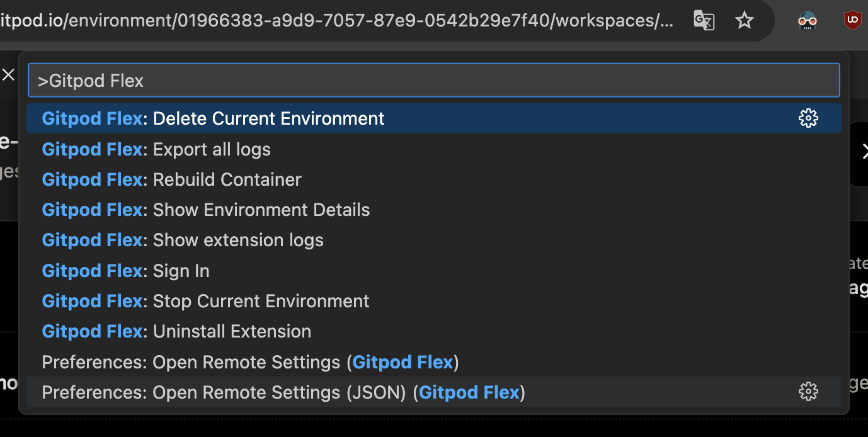Select Gitpod Flex: Delete Current Environment

(434, 118)
